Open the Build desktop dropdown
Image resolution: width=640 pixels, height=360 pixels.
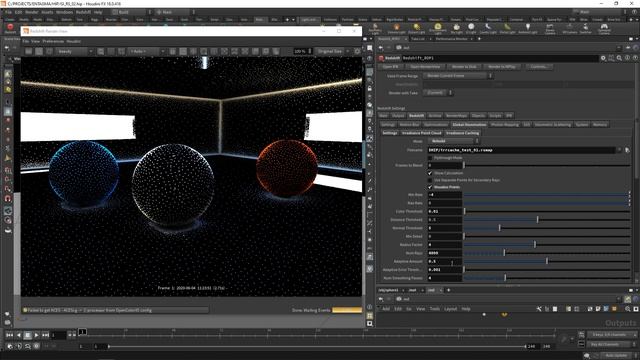tap(131, 12)
